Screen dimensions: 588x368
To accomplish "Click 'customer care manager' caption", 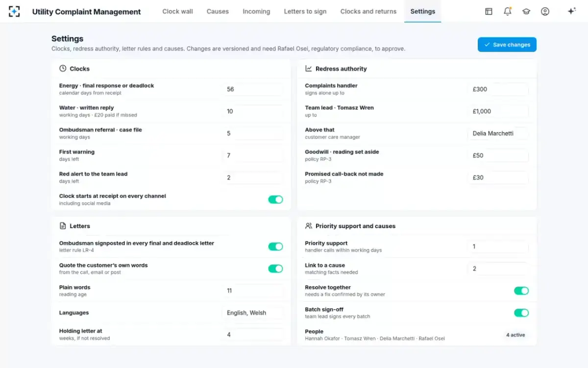I will [332, 137].
